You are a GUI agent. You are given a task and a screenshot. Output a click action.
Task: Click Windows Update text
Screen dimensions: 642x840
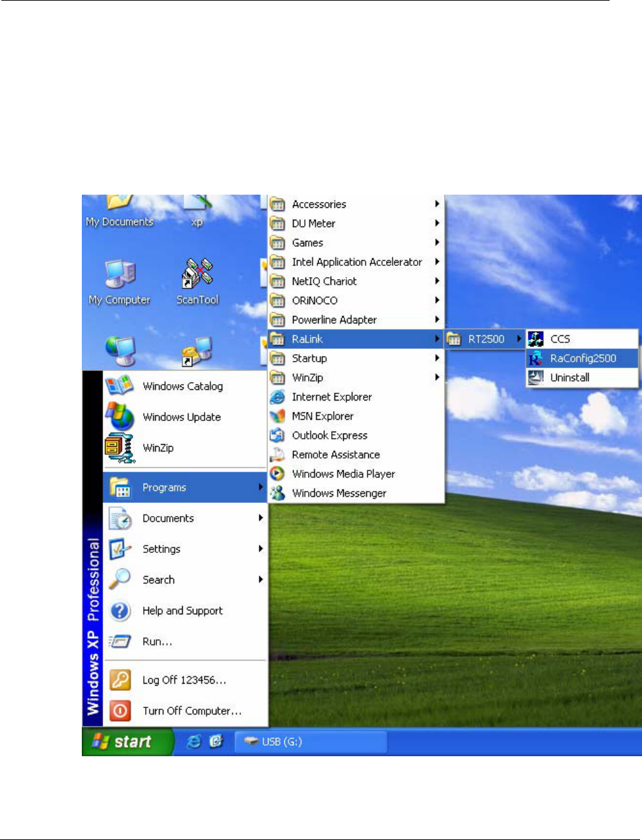coord(181,417)
